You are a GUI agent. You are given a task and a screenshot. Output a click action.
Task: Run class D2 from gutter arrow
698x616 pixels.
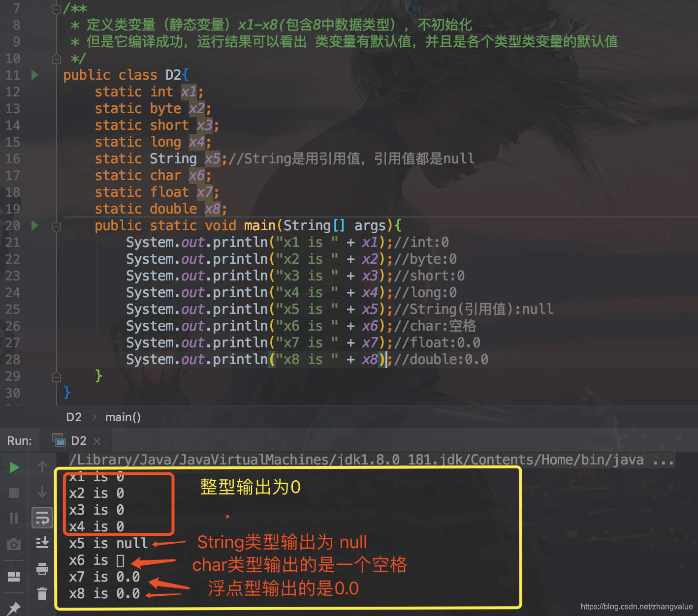tap(35, 75)
